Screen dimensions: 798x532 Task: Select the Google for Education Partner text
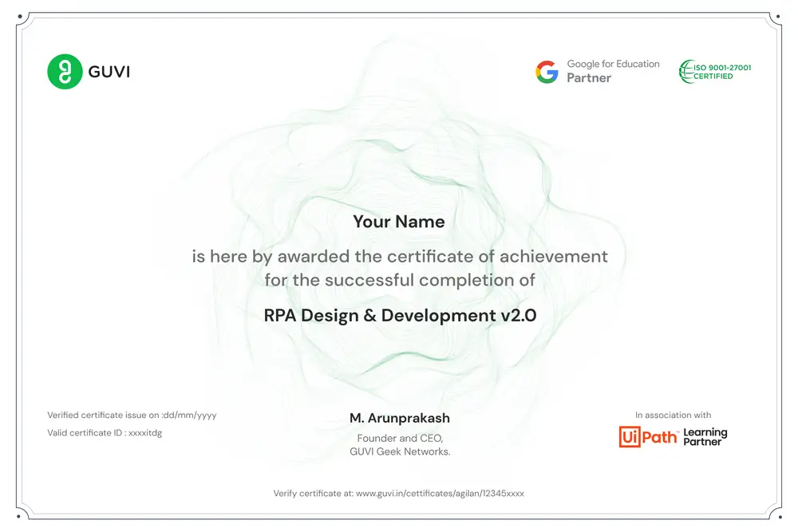click(x=613, y=71)
